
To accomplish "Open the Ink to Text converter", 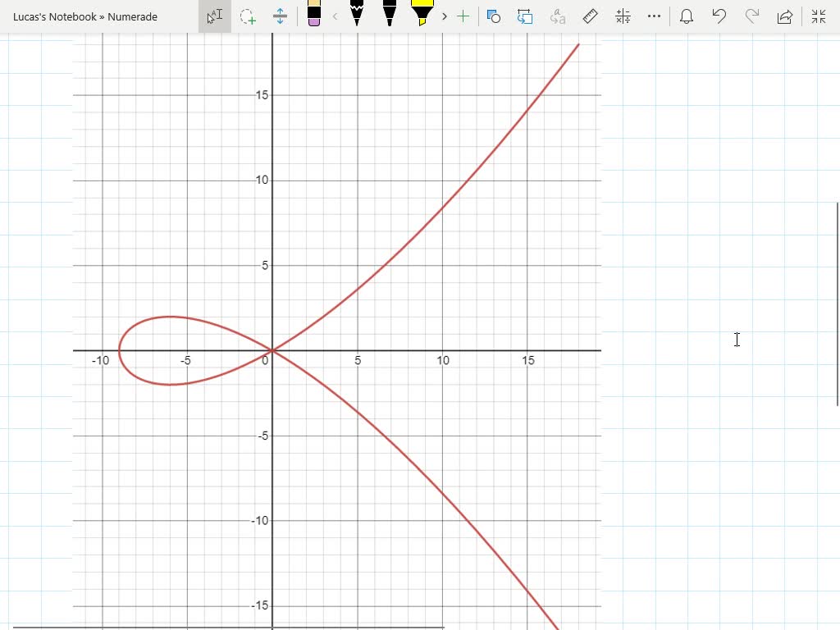I will click(x=556, y=16).
